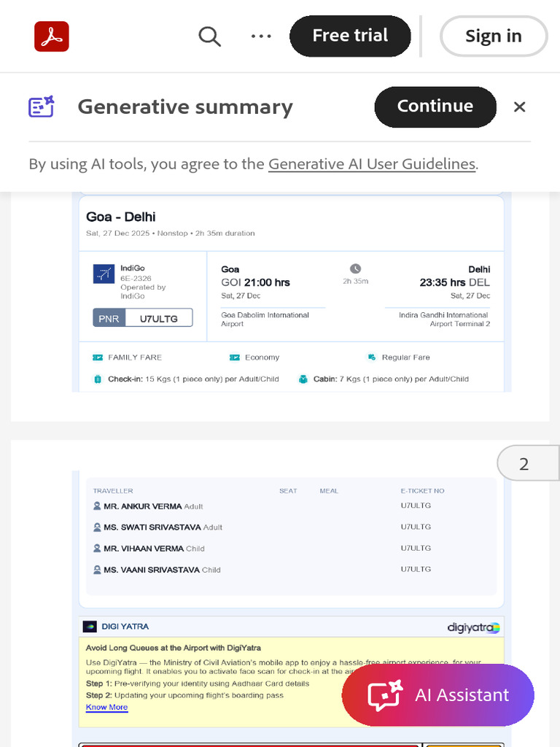
Task: Click the GOI 21:00 hrs departure time
Action: (255, 282)
